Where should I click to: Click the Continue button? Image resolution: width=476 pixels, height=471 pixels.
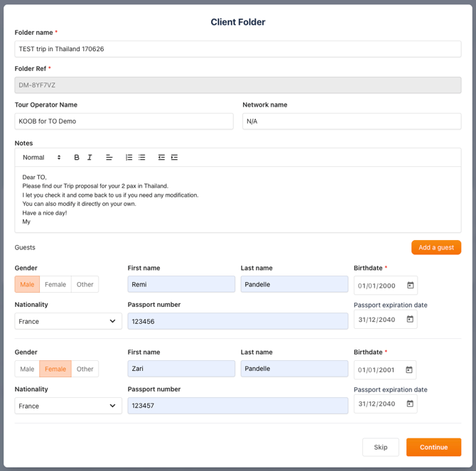[x=434, y=447]
